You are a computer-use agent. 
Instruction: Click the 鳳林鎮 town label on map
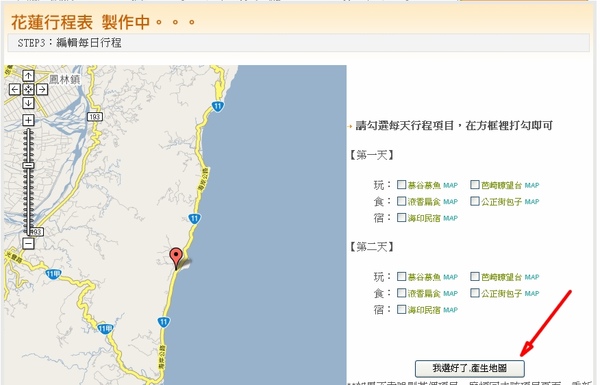coord(65,79)
